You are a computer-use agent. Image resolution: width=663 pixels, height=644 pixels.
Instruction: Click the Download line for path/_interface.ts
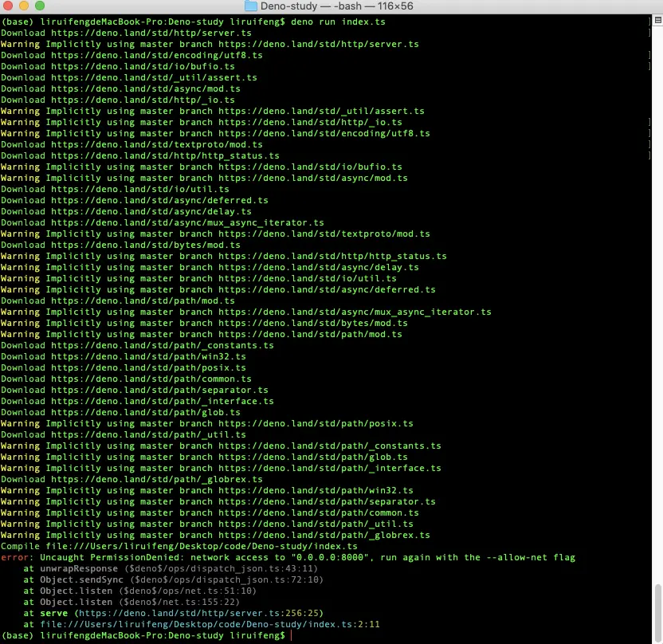(137, 401)
